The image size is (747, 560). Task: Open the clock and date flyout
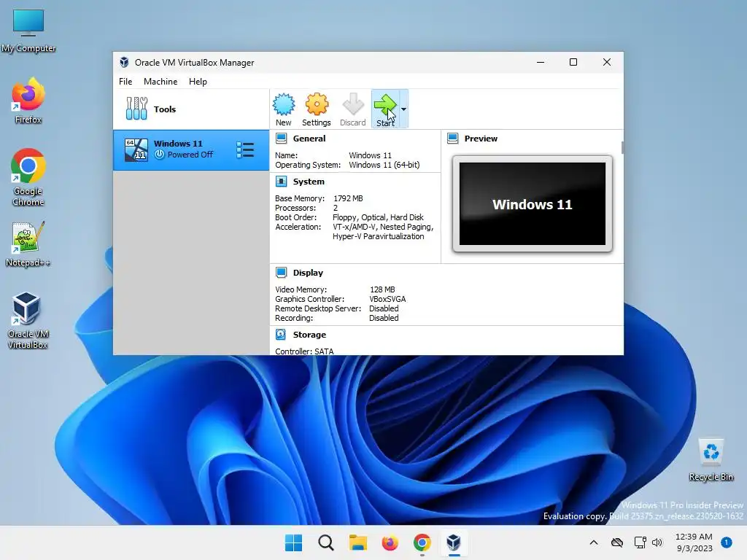tap(694, 542)
